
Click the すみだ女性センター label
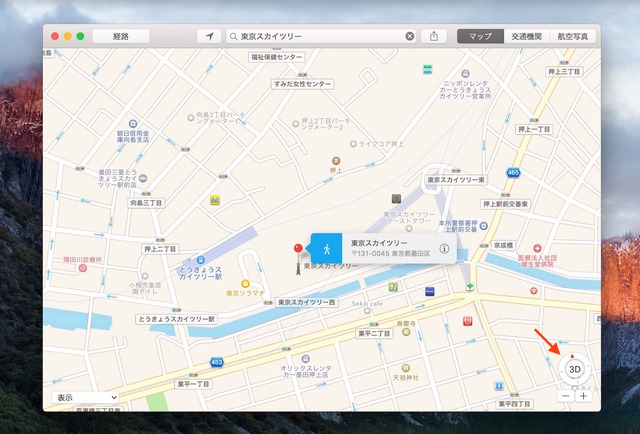[302, 84]
